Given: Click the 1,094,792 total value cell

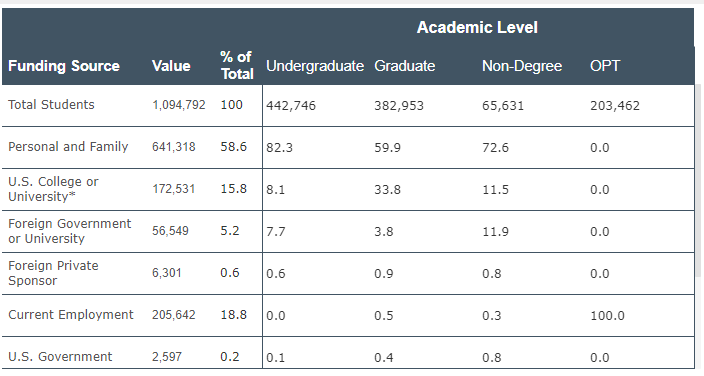Looking at the screenshot, I should coord(178,105).
